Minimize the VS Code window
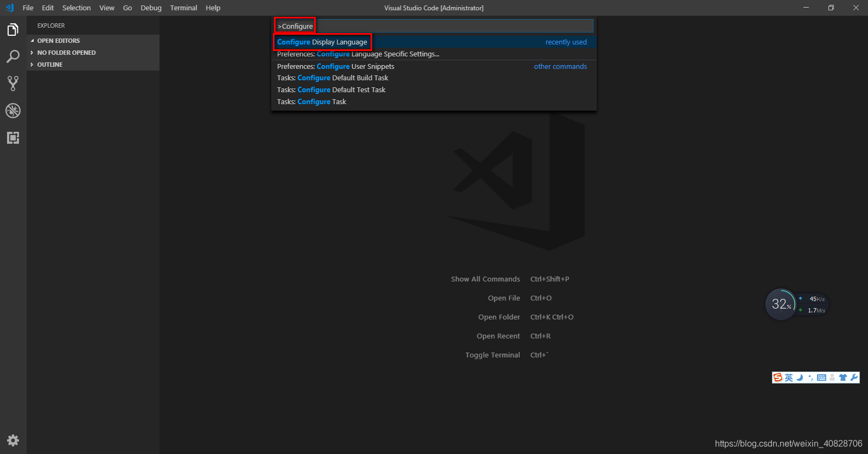Screen dimensions: 868x454 pyautogui.click(x=806, y=8)
